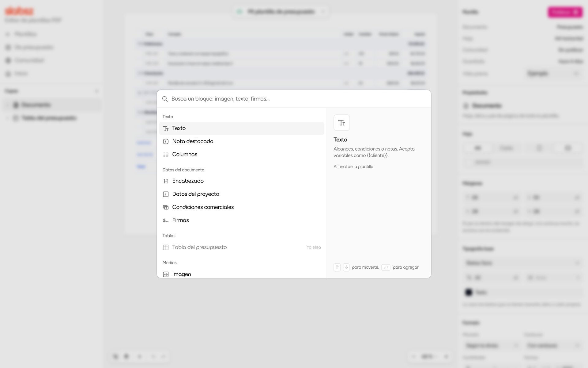Choose the Condiciones comerciales icon
Image resolution: width=588 pixels, height=368 pixels.
[x=166, y=207]
